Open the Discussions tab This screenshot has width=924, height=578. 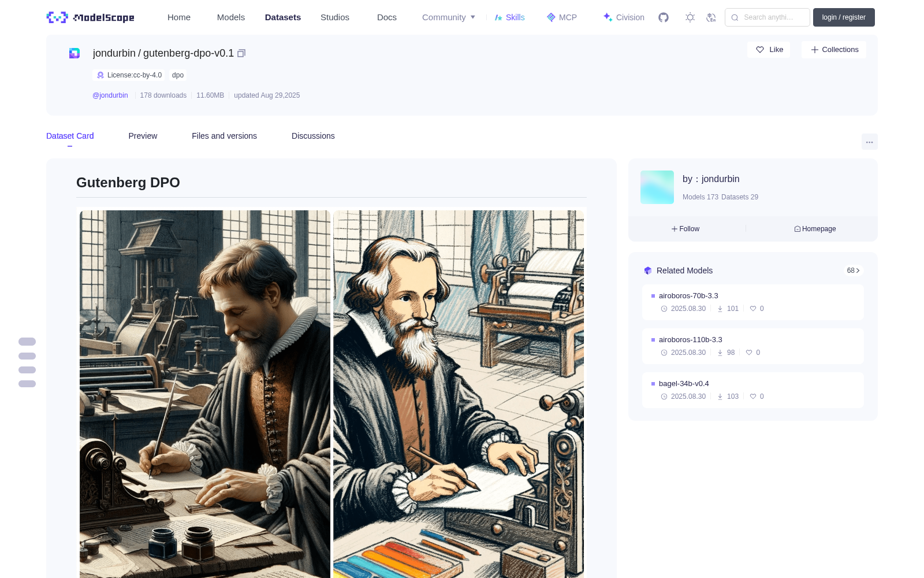pyautogui.click(x=313, y=136)
